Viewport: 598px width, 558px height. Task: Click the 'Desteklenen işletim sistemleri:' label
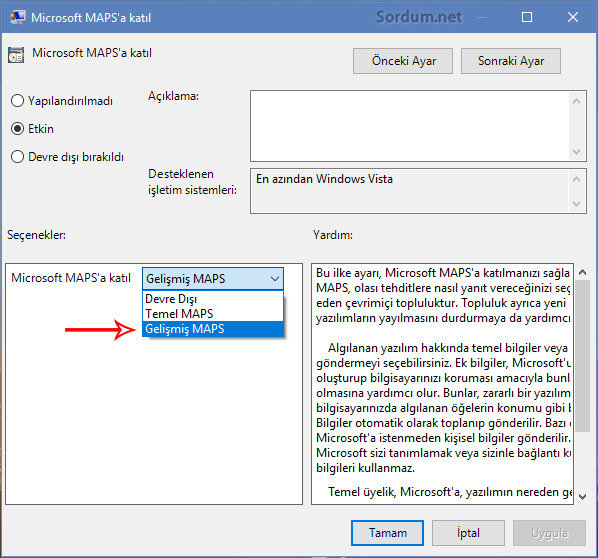point(192,182)
